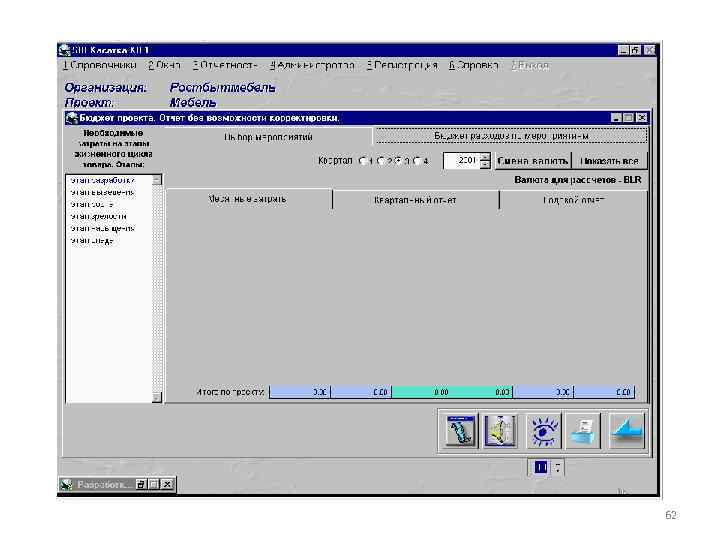Open the Администратор menu
The image size is (720, 540).
(312, 66)
